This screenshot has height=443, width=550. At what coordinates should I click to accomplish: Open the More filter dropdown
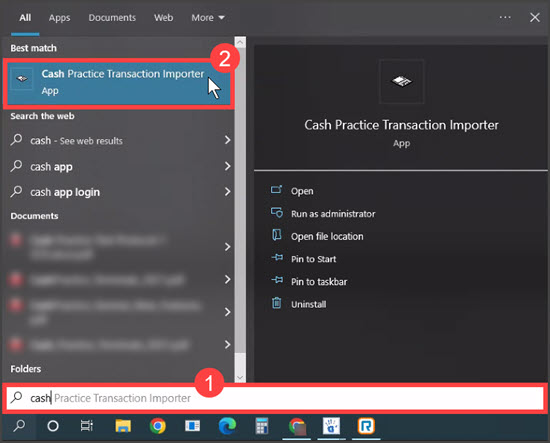click(x=208, y=18)
